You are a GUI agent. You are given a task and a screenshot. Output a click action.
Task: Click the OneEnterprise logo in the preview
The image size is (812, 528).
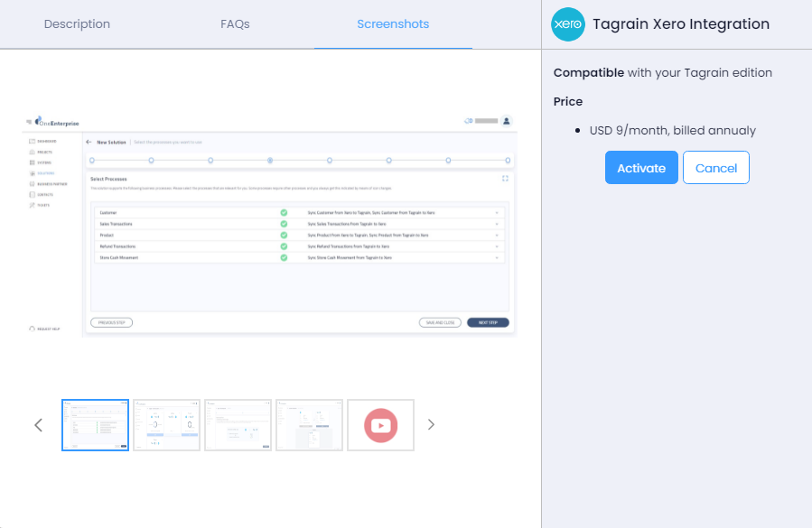(x=54, y=122)
